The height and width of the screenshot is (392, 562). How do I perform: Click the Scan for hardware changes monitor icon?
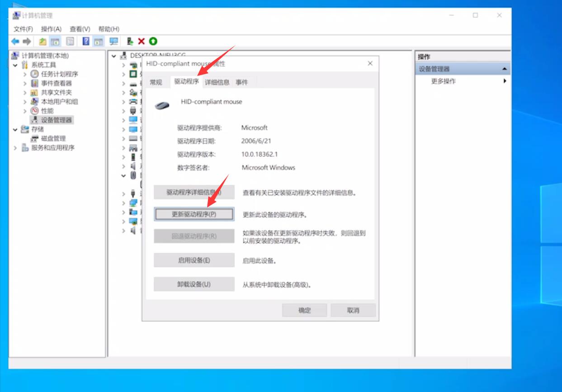[x=113, y=42]
